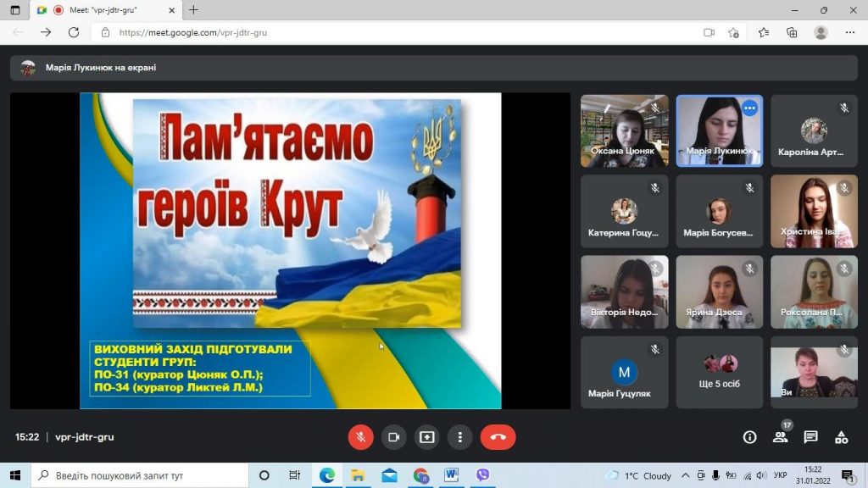Toggle the camera button in Meet
The height and width of the screenshot is (488, 868).
point(393,437)
